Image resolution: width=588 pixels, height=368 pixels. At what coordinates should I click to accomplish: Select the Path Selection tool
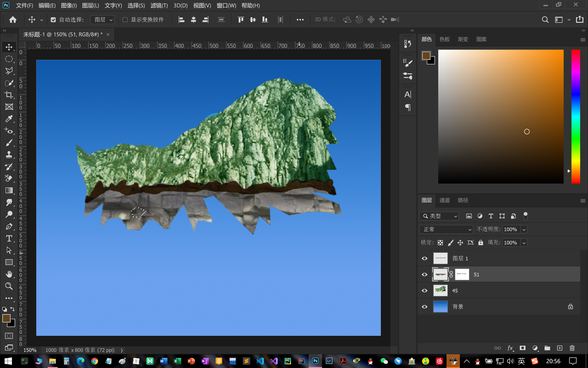tap(9, 250)
